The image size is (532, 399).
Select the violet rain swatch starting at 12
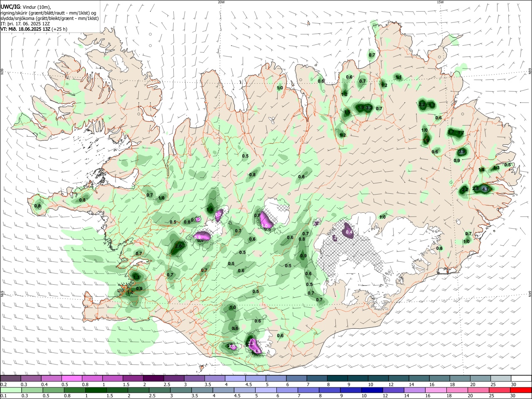(393, 390)
